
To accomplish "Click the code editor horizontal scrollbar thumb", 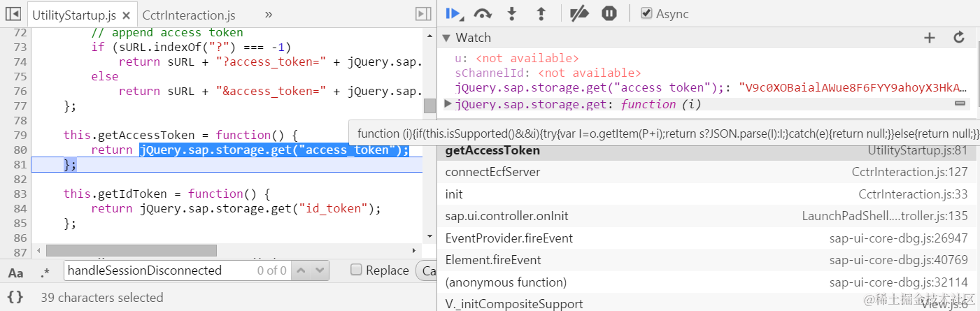I will pos(132,250).
